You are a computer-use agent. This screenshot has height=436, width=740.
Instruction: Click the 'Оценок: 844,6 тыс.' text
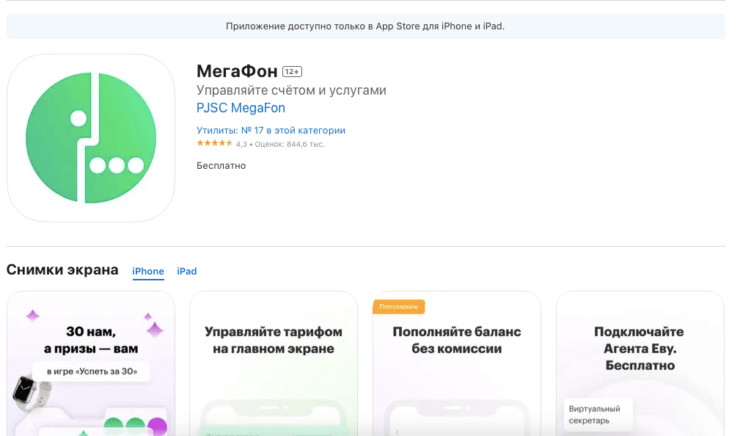[289, 144]
